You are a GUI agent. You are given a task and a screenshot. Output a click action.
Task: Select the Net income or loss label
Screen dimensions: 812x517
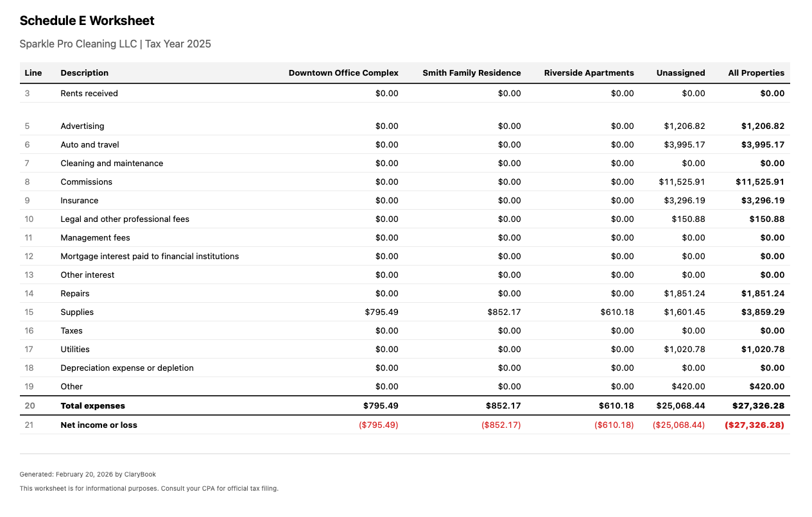(x=99, y=425)
